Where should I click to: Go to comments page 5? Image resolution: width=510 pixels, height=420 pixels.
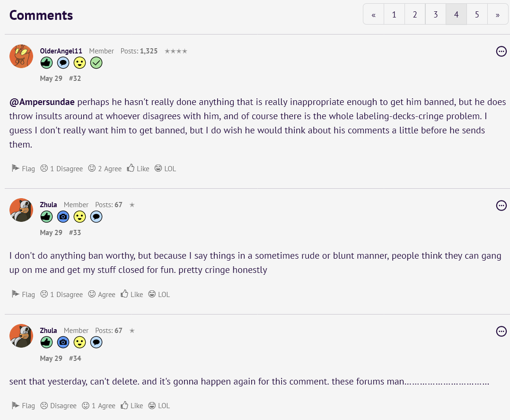click(x=477, y=15)
